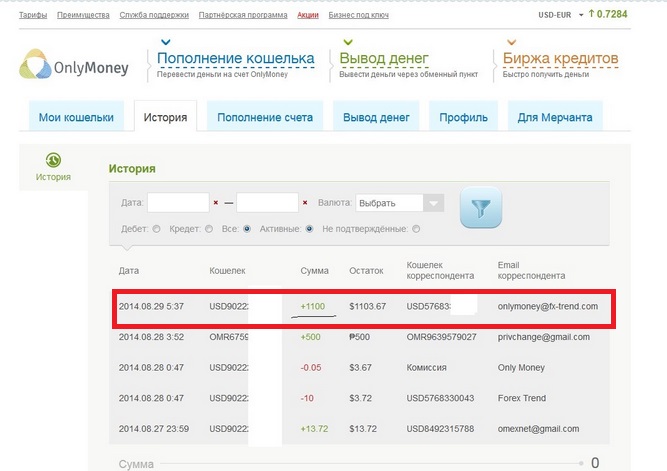
Task: Click the funnel filter button
Action: click(x=480, y=207)
